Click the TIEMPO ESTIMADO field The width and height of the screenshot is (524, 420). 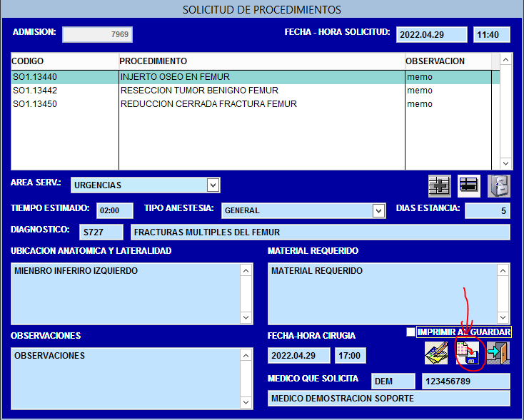[115, 210]
